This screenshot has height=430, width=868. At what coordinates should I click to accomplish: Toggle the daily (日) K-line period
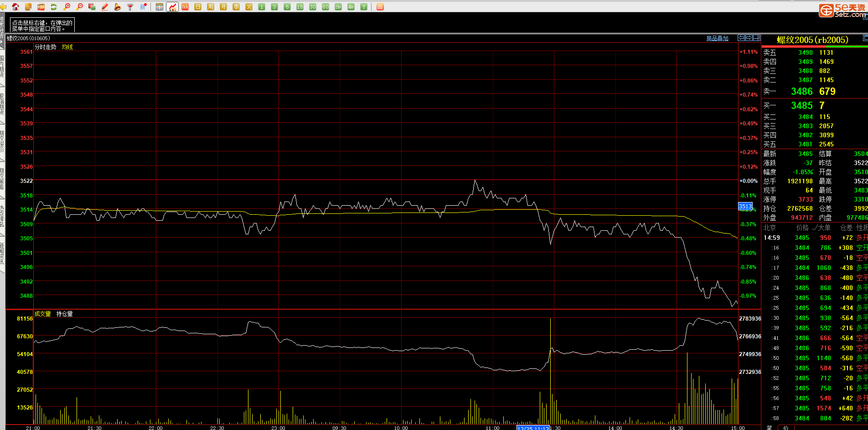tap(198, 7)
